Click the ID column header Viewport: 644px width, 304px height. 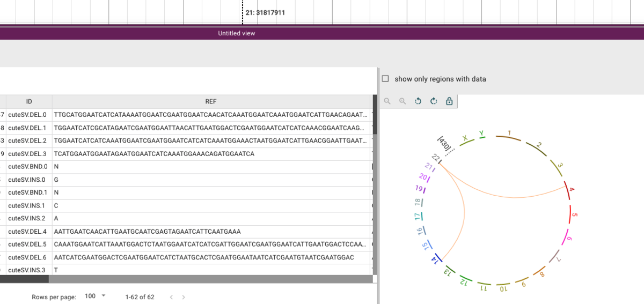[29, 101]
